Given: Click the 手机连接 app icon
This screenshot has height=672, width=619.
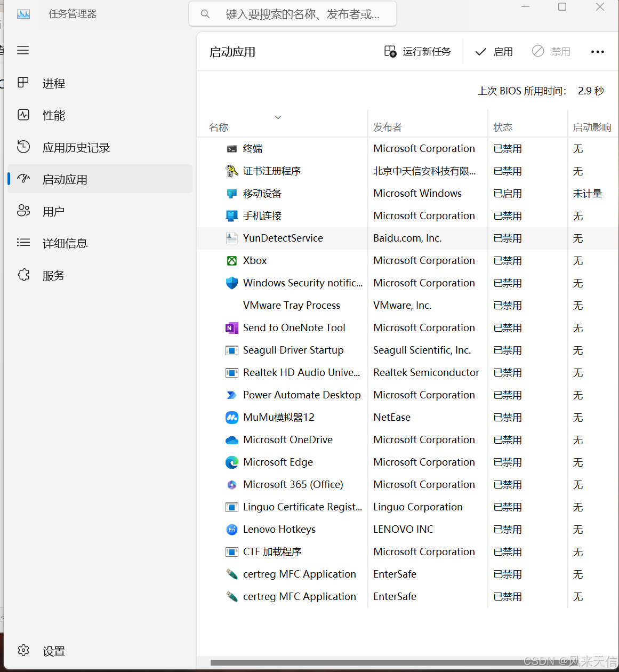Looking at the screenshot, I should pyautogui.click(x=231, y=216).
